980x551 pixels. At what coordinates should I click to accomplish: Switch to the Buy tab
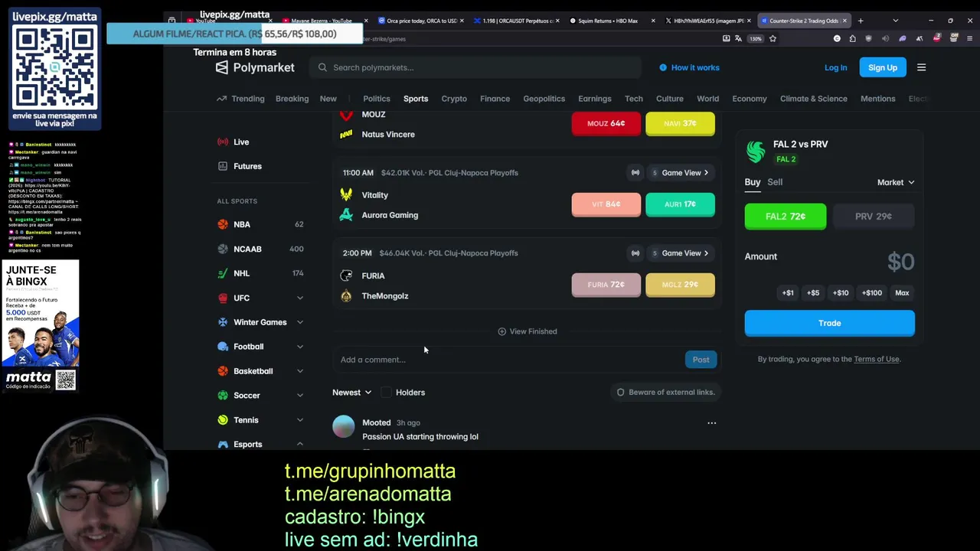pos(753,182)
